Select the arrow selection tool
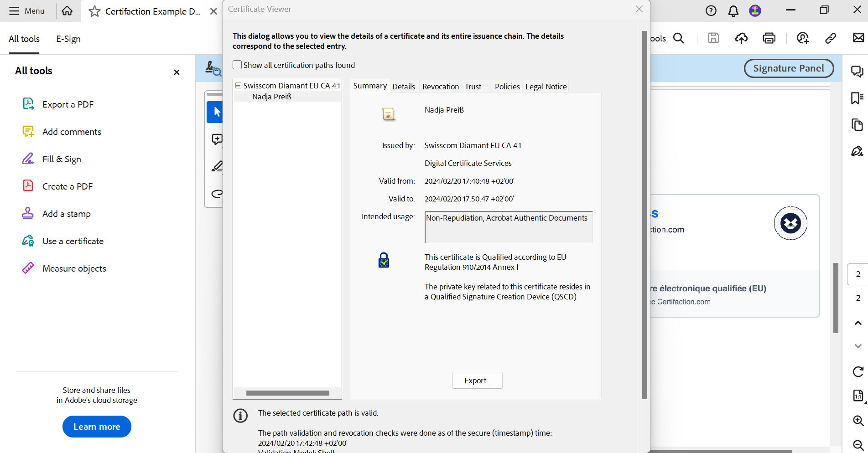Viewport: 868px width, 453px height. tap(215, 112)
